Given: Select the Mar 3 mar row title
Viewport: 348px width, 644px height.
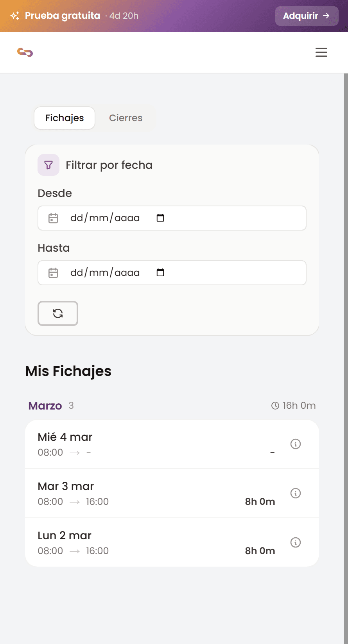Looking at the screenshot, I should click(66, 486).
